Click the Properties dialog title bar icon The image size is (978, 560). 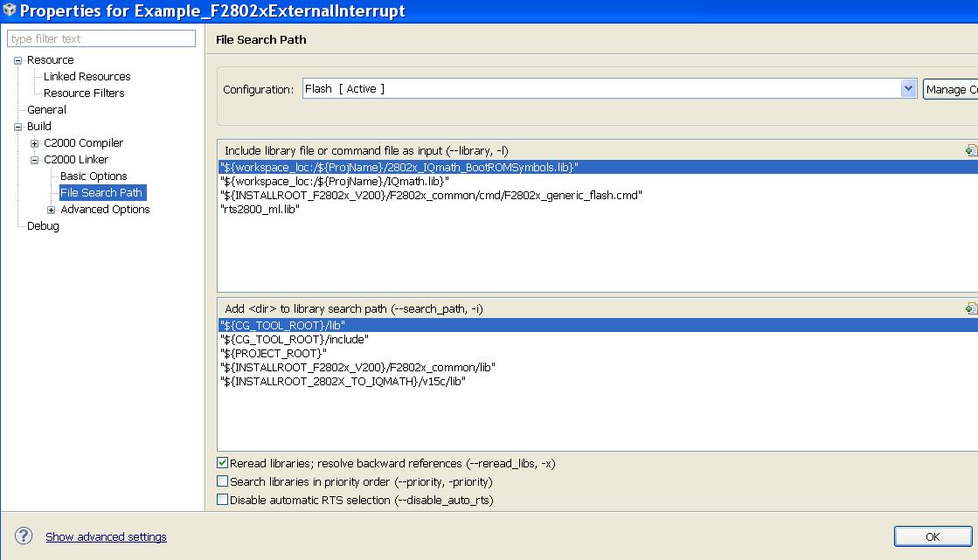point(10,10)
